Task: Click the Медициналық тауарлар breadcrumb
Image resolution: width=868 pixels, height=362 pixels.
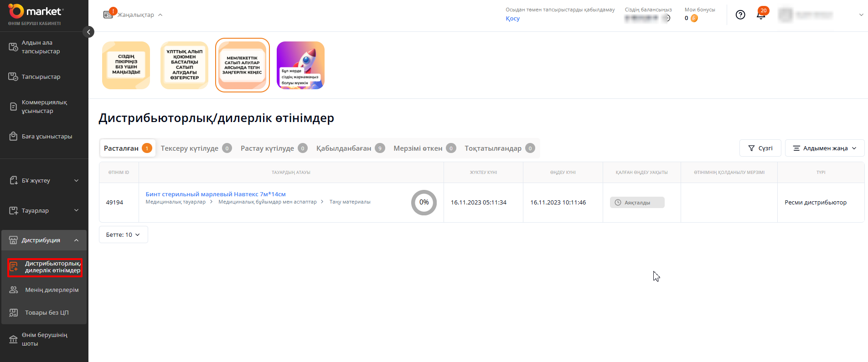Action: pyautogui.click(x=176, y=202)
